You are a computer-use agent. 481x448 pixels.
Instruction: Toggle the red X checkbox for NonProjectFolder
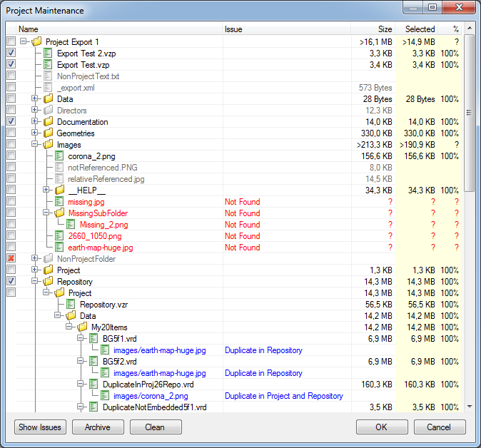(x=11, y=258)
